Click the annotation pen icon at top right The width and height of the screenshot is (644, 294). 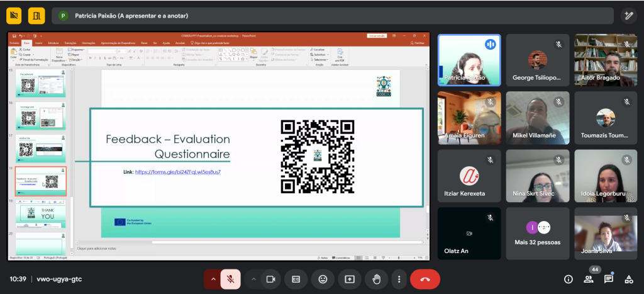(x=628, y=16)
